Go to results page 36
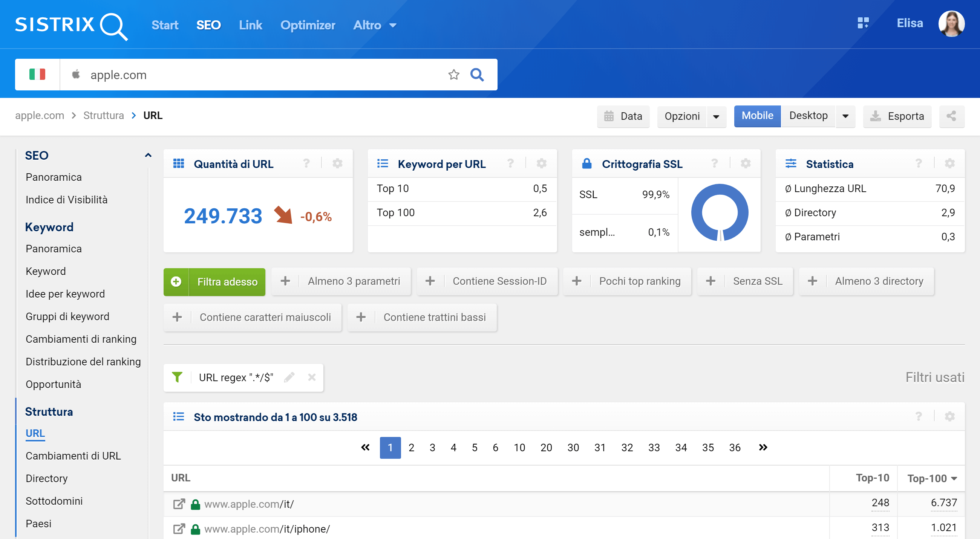Screen dimensions: 980x539 pyautogui.click(x=735, y=447)
